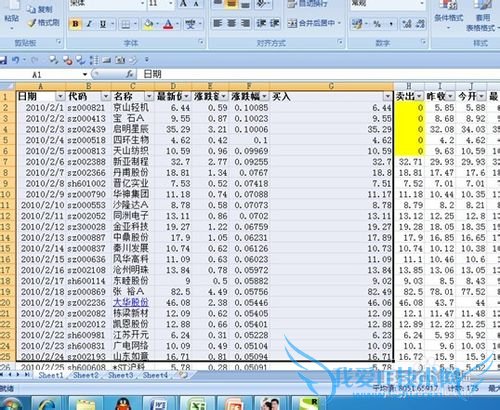
Task: Toggle middle vertical alignment
Action: point(232,4)
